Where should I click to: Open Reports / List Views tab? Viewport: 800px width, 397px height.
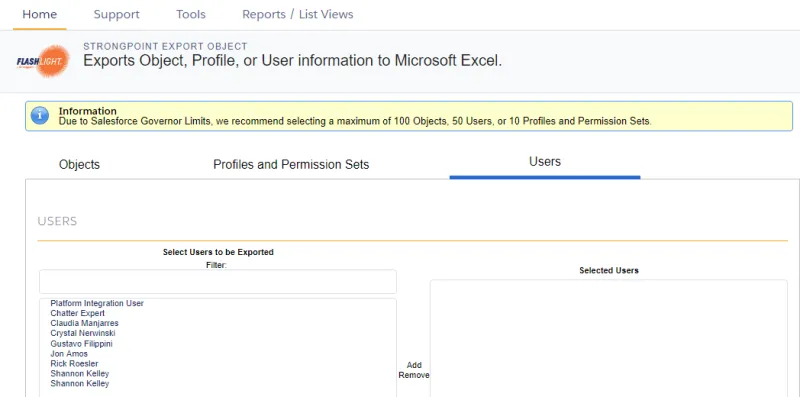(297, 14)
